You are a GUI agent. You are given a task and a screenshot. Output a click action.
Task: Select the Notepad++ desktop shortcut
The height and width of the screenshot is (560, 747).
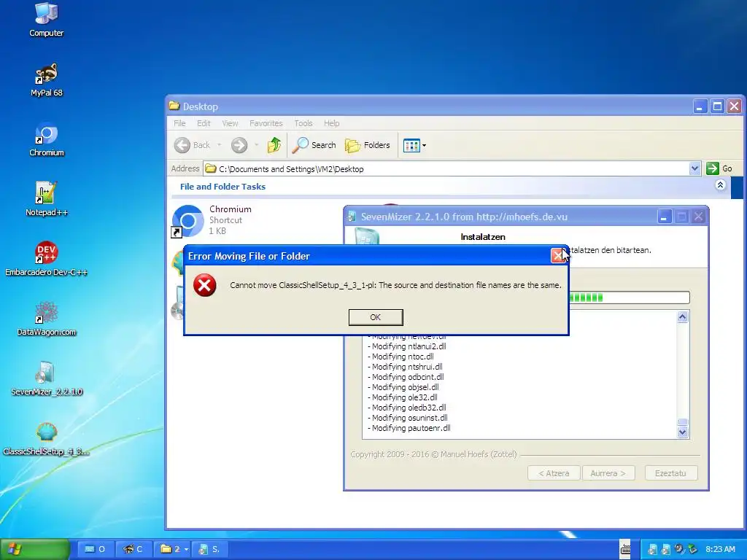pos(46,199)
